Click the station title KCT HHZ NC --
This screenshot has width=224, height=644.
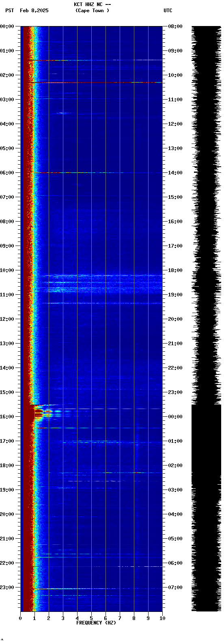click(x=92, y=4)
